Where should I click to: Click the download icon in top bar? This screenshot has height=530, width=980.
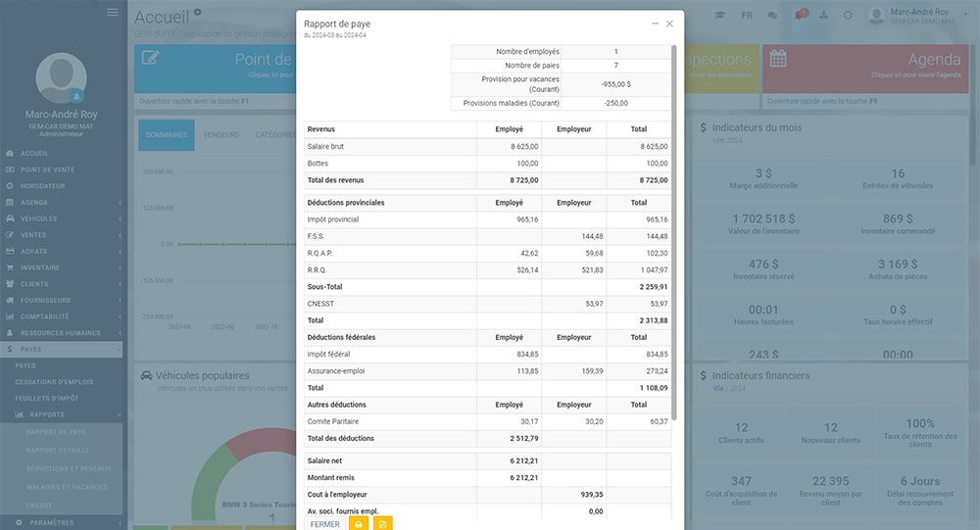[x=823, y=16]
